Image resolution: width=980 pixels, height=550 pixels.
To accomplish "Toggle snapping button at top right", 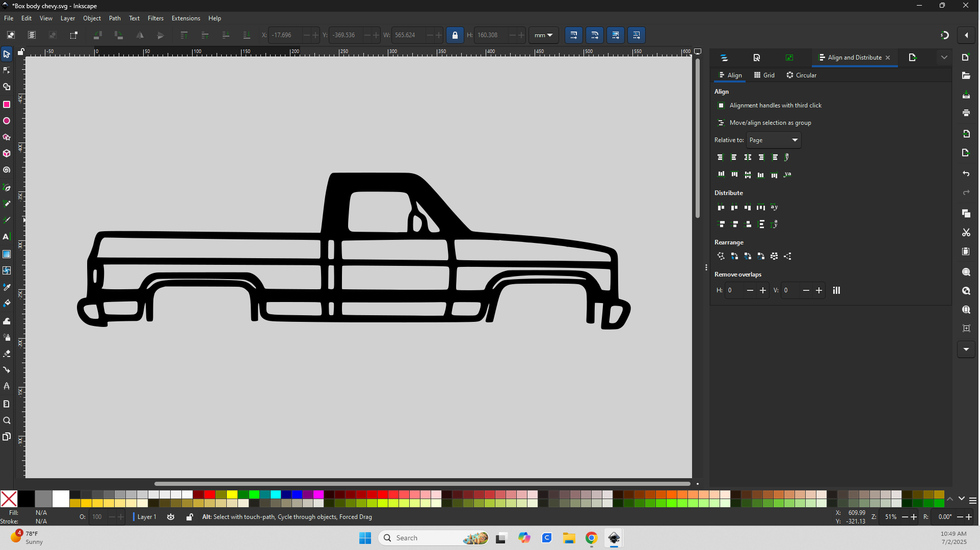I will (x=944, y=35).
